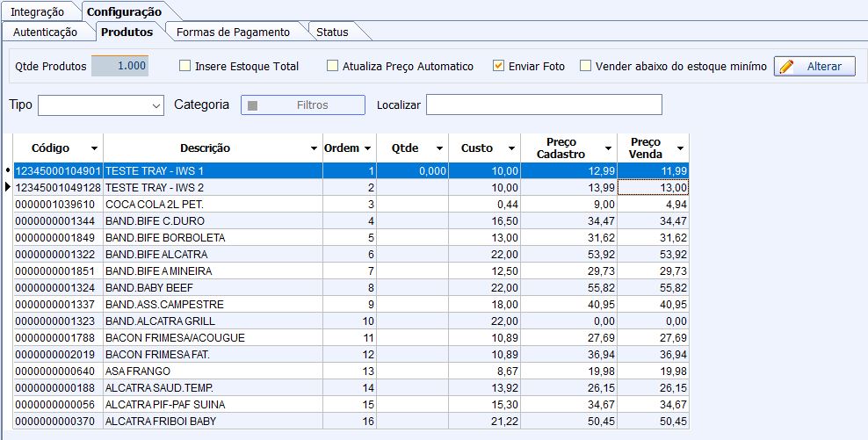Open the Tipo dropdown list
This screenshot has height=440, width=868.
(156, 105)
